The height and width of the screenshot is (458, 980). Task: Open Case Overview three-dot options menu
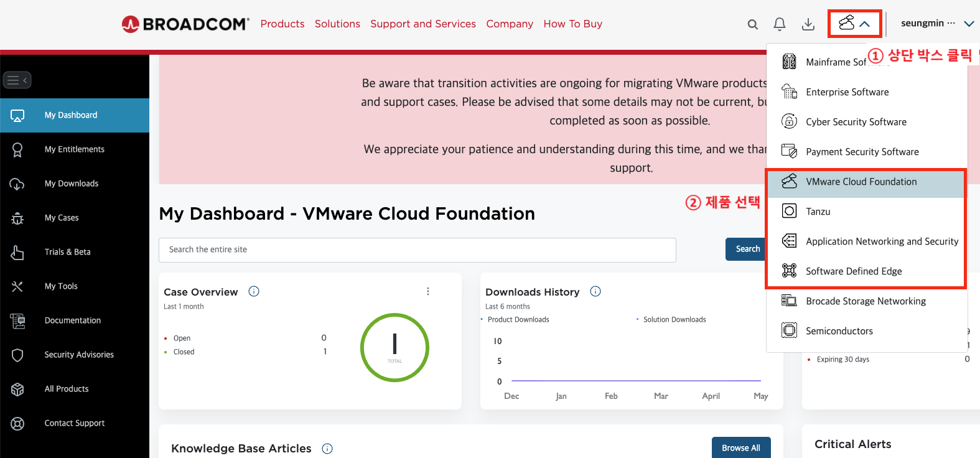pos(428,291)
